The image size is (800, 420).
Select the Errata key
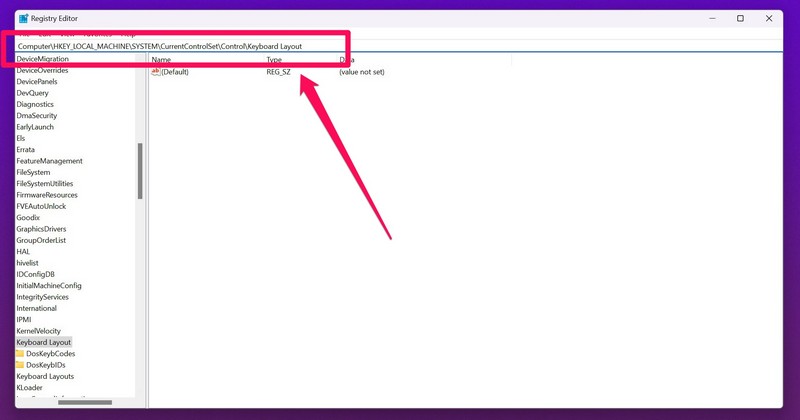(x=26, y=150)
